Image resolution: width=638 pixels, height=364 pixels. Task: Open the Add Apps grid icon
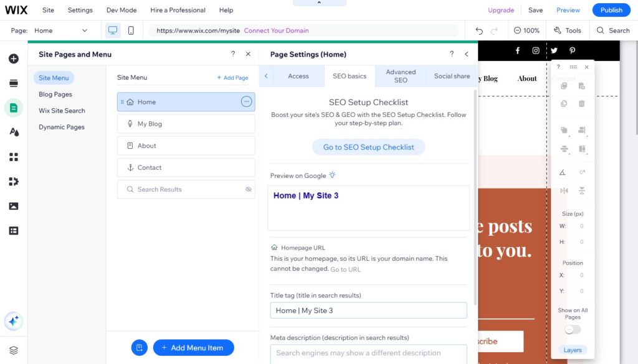click(x=14, y=157)
